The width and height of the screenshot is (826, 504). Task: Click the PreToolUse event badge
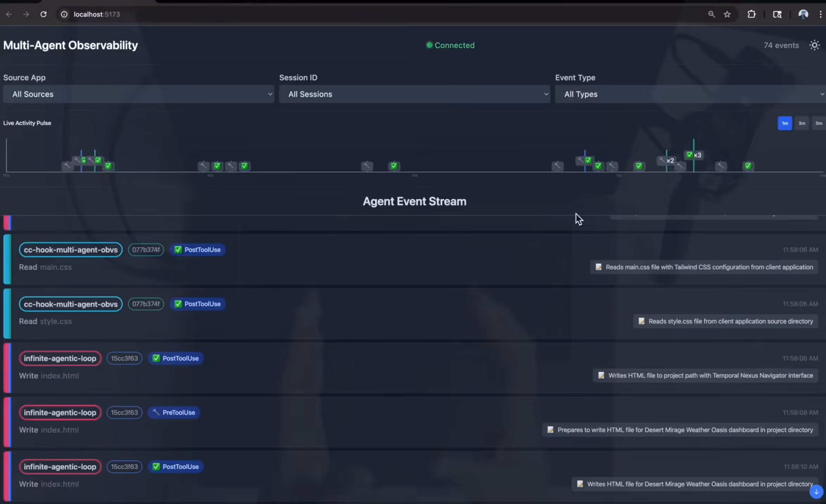coord(174,413)
